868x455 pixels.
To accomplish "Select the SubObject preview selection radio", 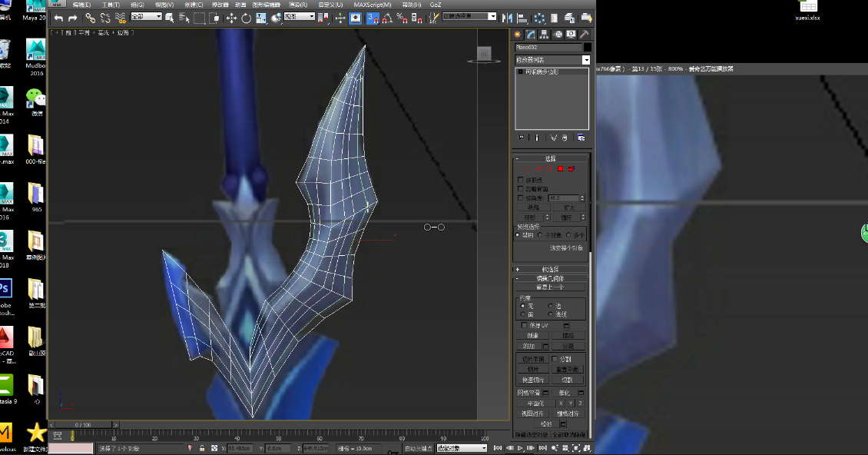I will coord(540,235).
